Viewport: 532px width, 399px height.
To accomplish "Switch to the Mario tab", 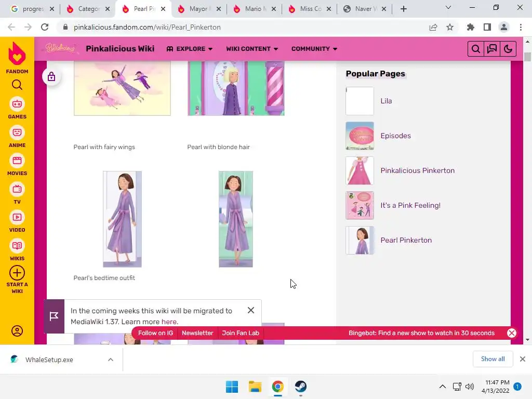I will pos(255,9).
